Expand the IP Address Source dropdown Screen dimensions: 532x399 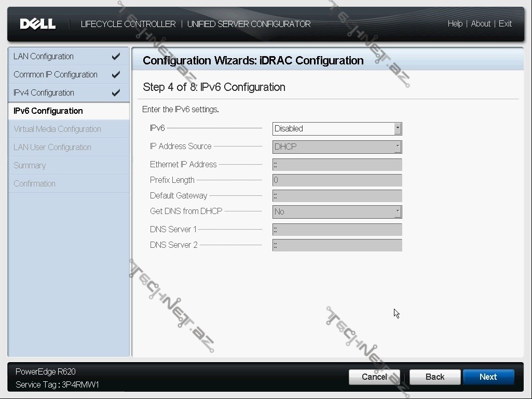pyautogui.click(x=337, y=147)
